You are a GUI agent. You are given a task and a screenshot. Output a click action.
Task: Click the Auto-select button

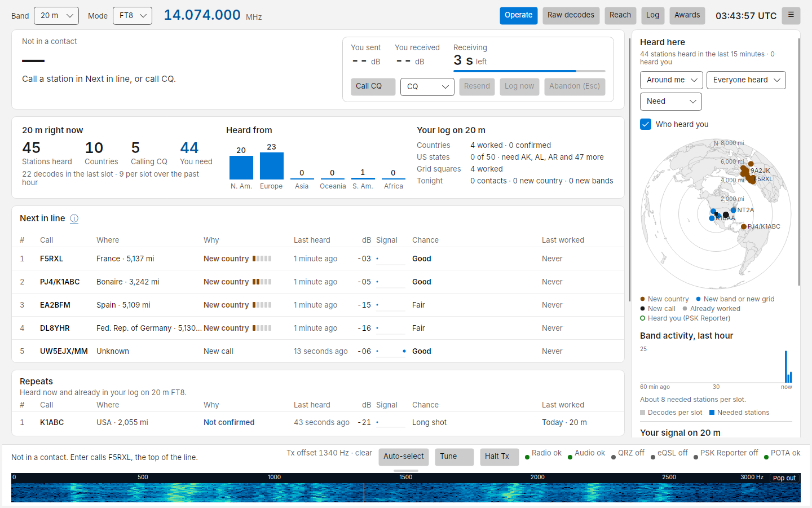pos(404,457)
